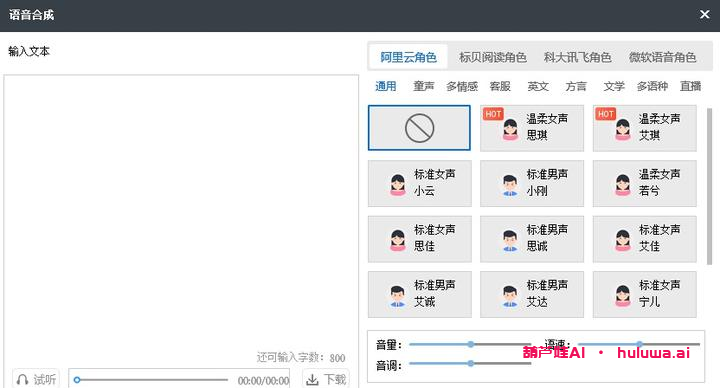Adjust the 语速 speed slider
Viewport: 720px width, 388px height.
click(639, 344)
